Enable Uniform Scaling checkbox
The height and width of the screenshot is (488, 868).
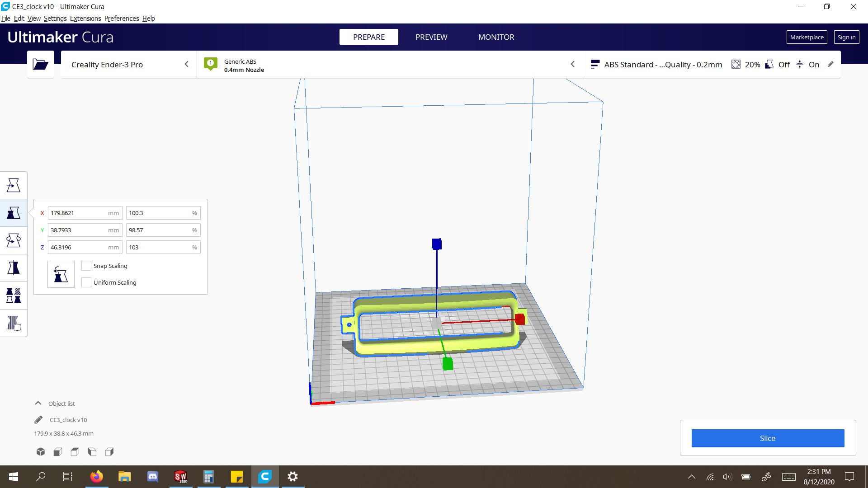click(86, 282)
